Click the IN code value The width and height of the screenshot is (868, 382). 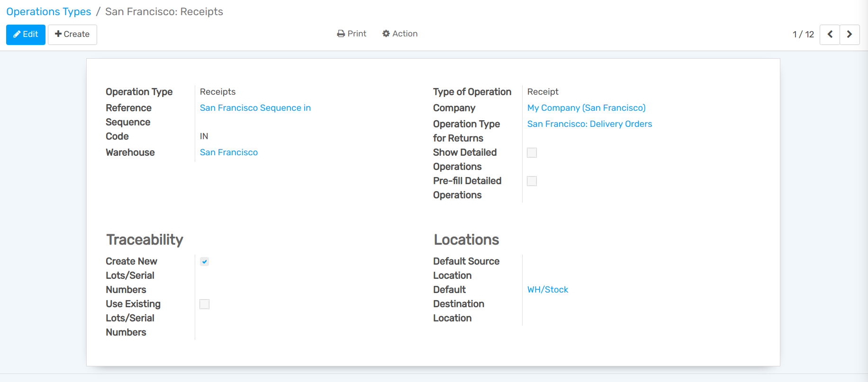click(204, 136)
